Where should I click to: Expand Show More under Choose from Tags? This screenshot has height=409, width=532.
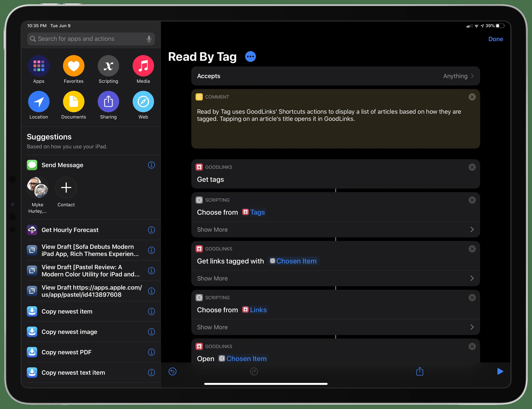point(335,230)
